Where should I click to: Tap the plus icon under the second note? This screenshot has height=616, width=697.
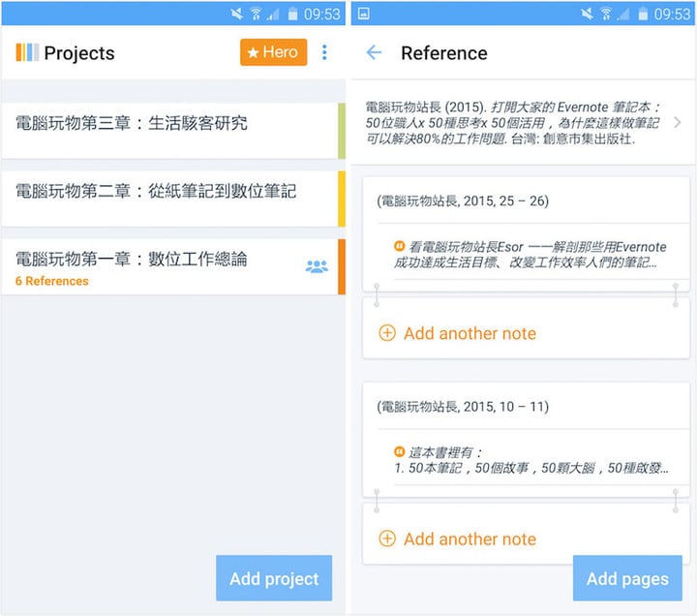click(x=387, y=539)
